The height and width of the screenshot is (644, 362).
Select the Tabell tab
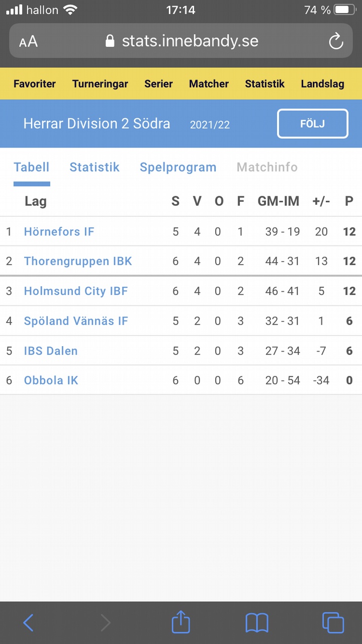click(32, 167)
